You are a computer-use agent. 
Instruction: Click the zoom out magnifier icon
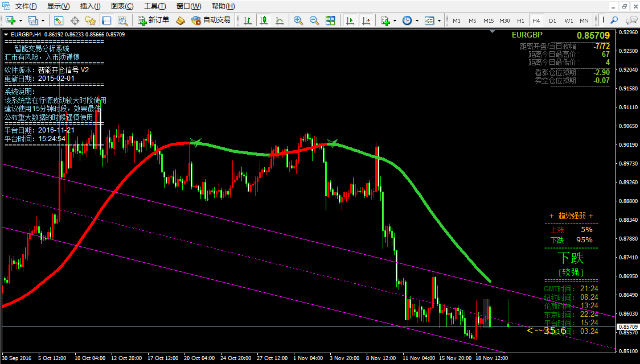coord(314,20)
